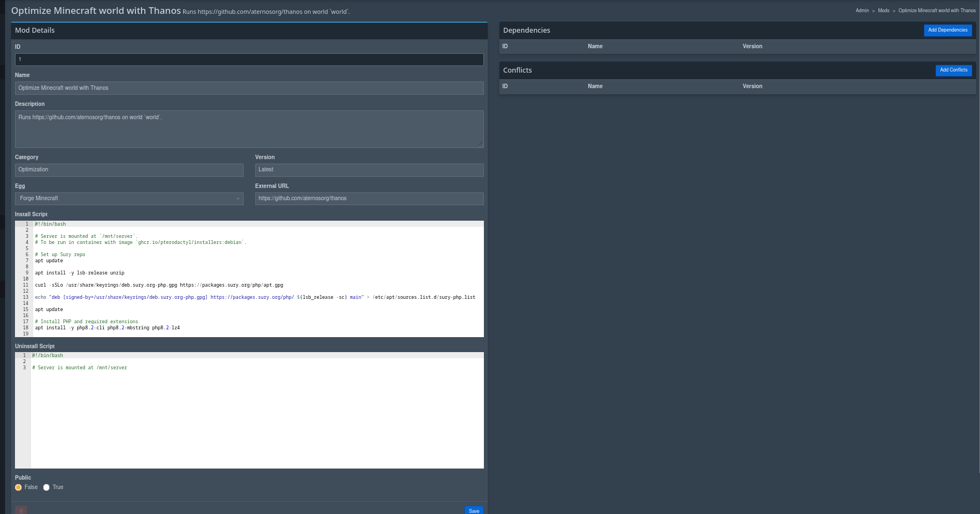Focus the ID input field
The image size is (980, 514).
point(249,59)
